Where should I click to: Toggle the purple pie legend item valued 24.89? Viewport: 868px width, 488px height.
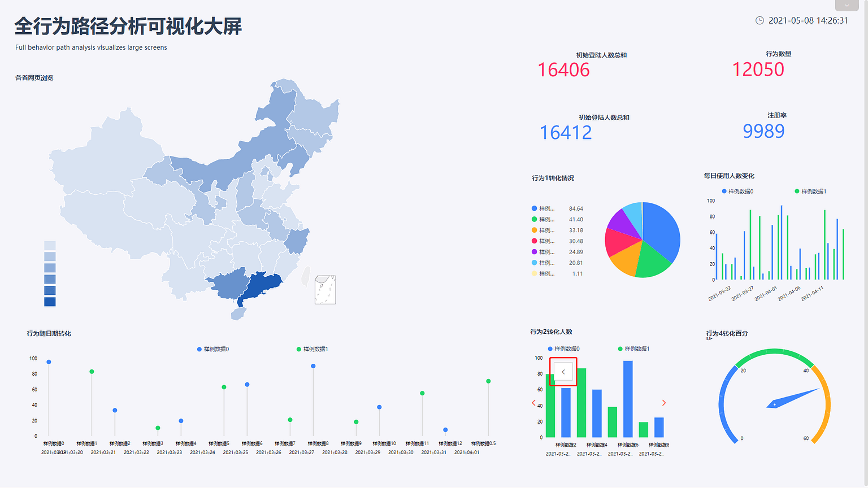click(x=557, y=252)
